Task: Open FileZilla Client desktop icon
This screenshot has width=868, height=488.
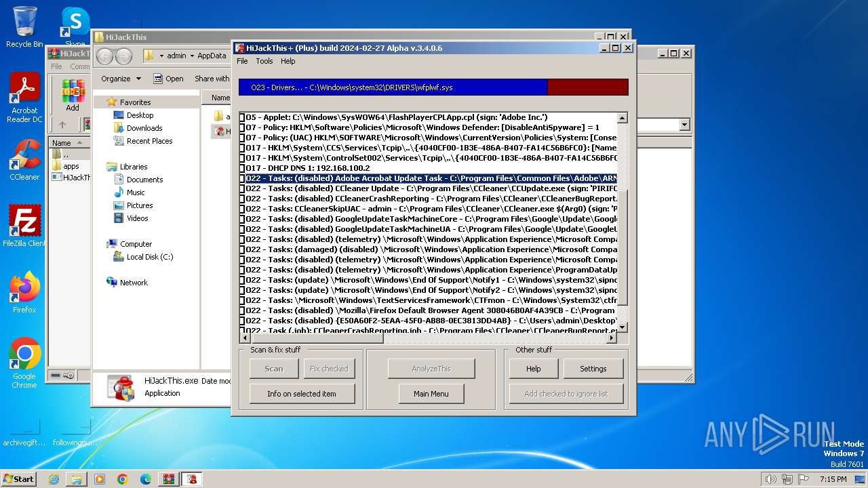Action: coord(24,226)
